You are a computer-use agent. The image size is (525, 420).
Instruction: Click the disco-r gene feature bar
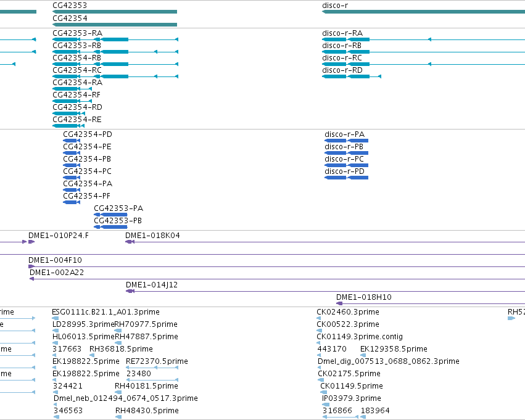pyautogui.click(x=423, y=12)
